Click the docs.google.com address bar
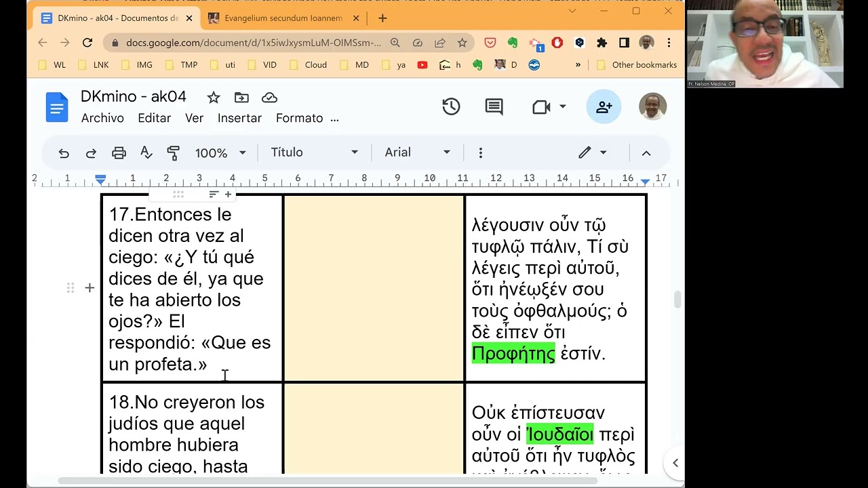The image size is (868, 488). coord(254,43)
